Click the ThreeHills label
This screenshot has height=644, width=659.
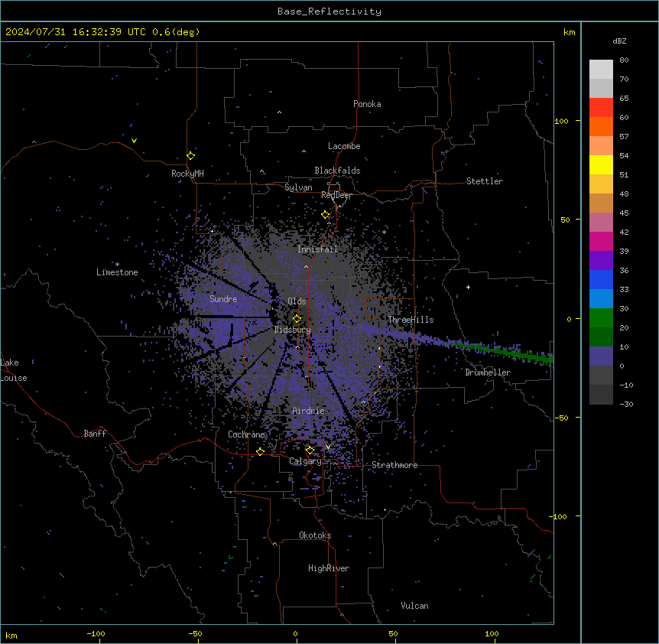click(411, 320)
